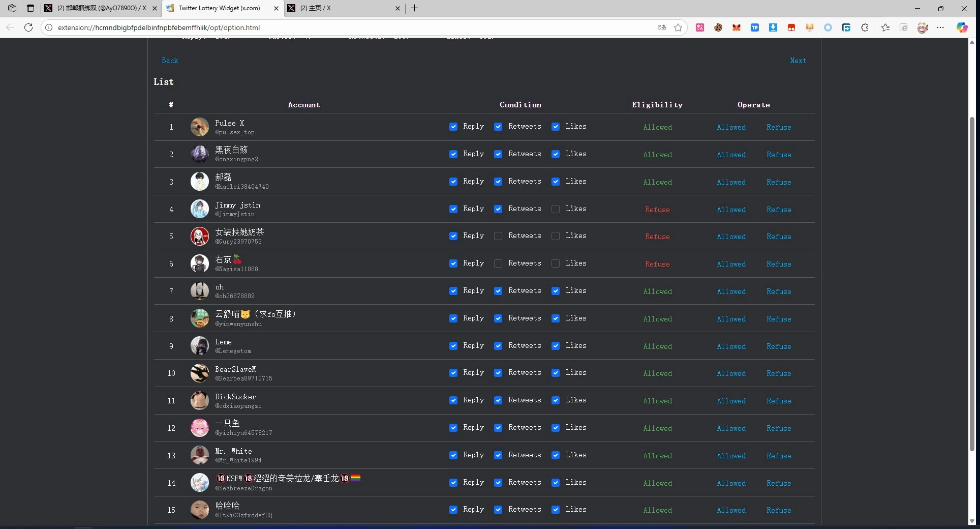Open the favorites list icon
The width and height of the screenshot is (980, 529).
point(885,27)
